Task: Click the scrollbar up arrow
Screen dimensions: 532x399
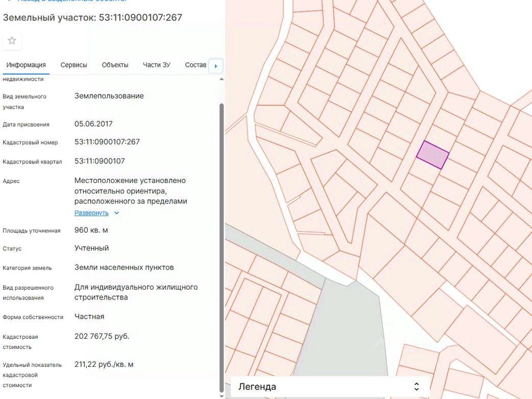Action: click(x=221, y=80)
